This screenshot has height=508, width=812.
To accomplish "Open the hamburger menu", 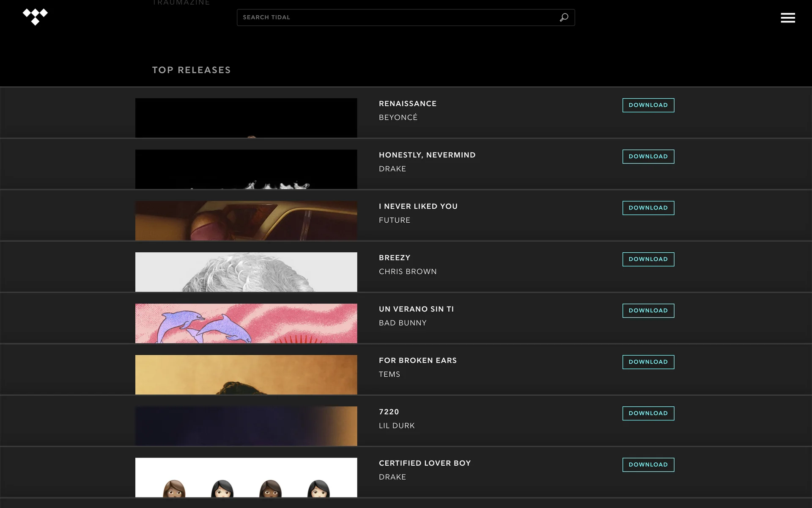I will pos(787,18).
